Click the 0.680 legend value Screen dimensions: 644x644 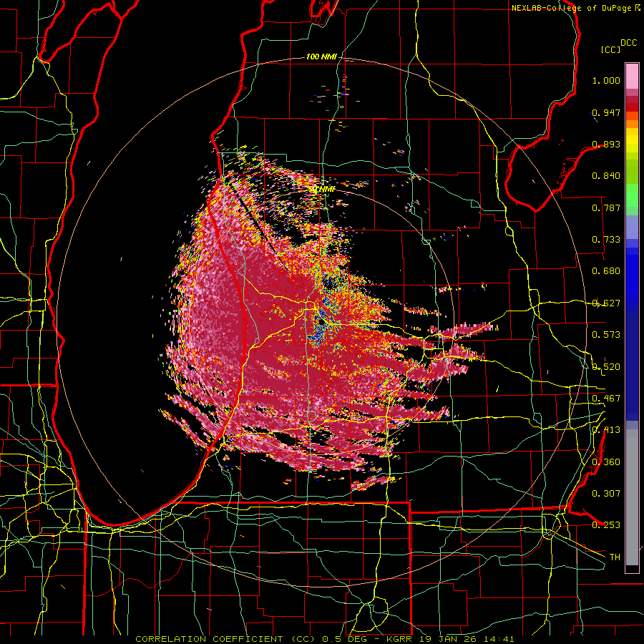pyautogui.click(x=606, y=271)
